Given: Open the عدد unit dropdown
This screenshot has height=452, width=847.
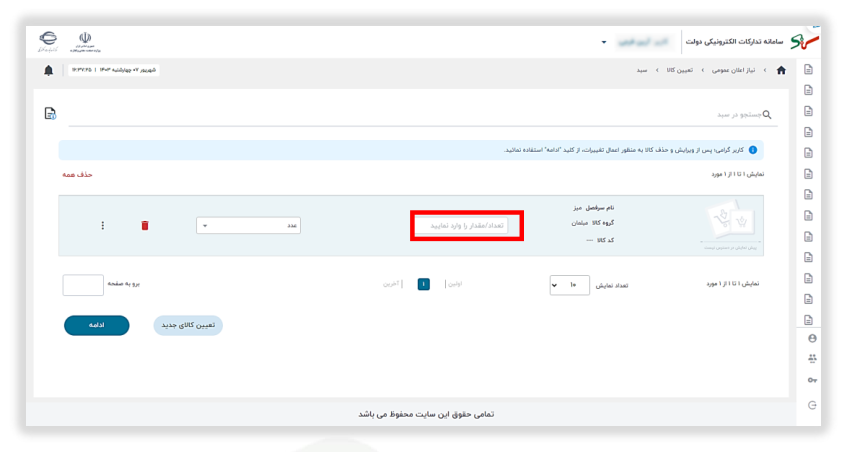Looking at the screenshot, I should (x=248, y=225).
